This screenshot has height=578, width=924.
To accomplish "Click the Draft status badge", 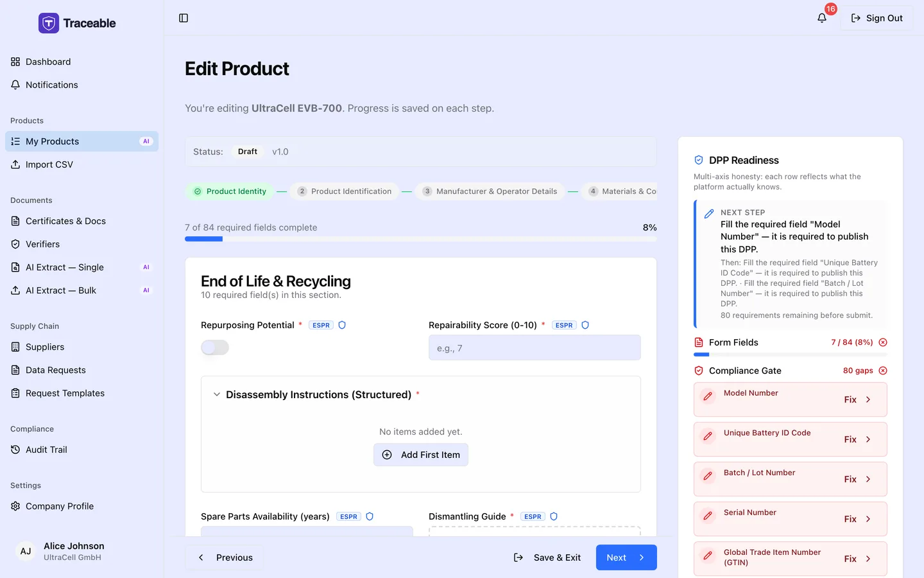I will [x=248, y=152].
